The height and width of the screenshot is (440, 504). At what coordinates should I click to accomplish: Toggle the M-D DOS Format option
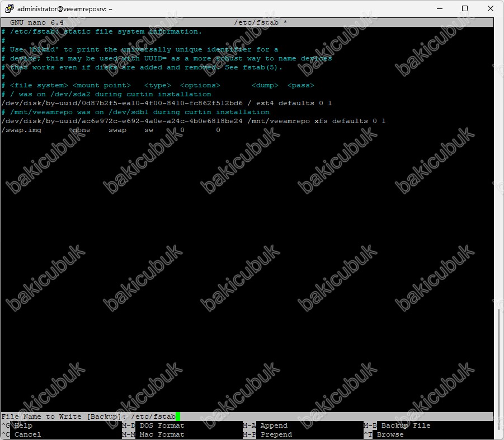[153, 425]
